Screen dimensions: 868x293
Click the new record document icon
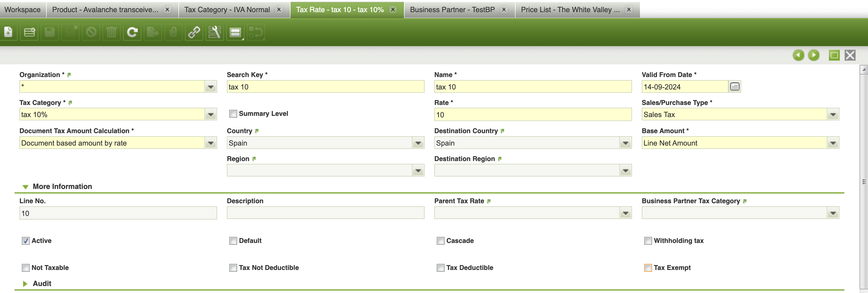pos(8,32)
